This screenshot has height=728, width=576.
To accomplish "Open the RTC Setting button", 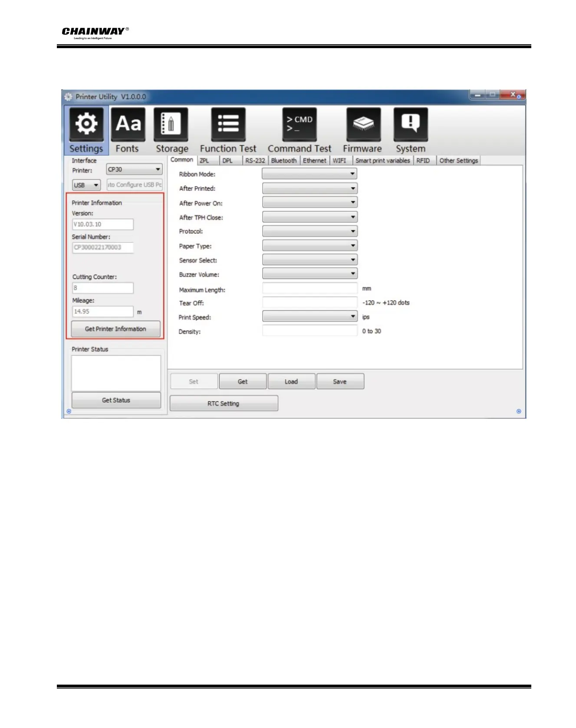I will click(x=224, y=403).
